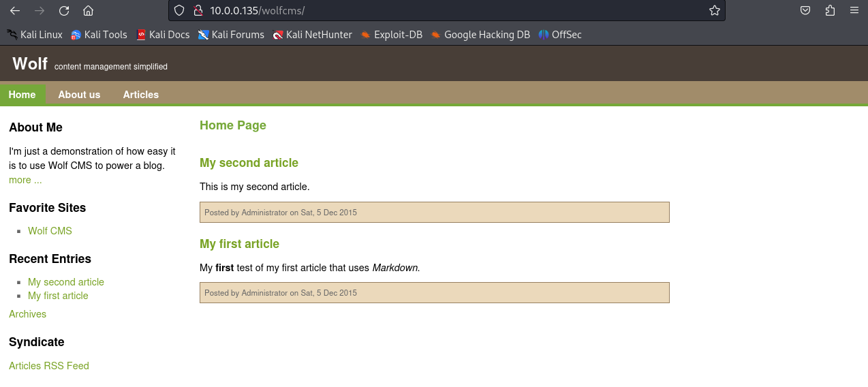Click the Wolf site title

tap(30, 63)
